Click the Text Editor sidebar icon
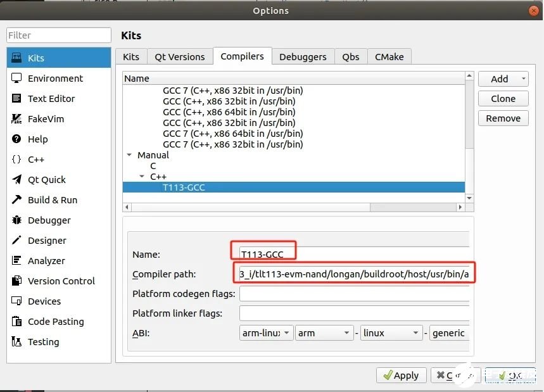The width and height of the screenshot is (544, 392). click(16, 98)
